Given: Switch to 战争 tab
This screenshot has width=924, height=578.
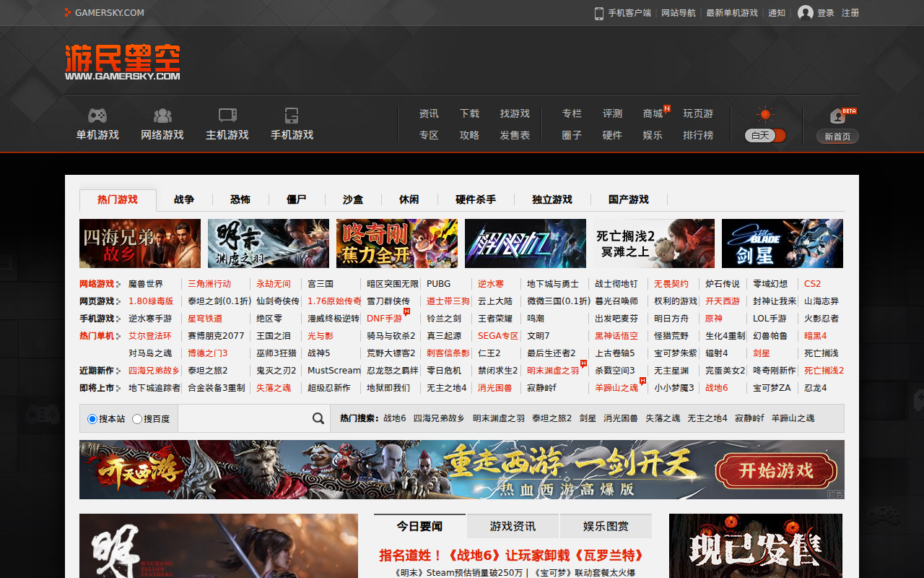Looking at the screenshot, I should coord(184,199).
